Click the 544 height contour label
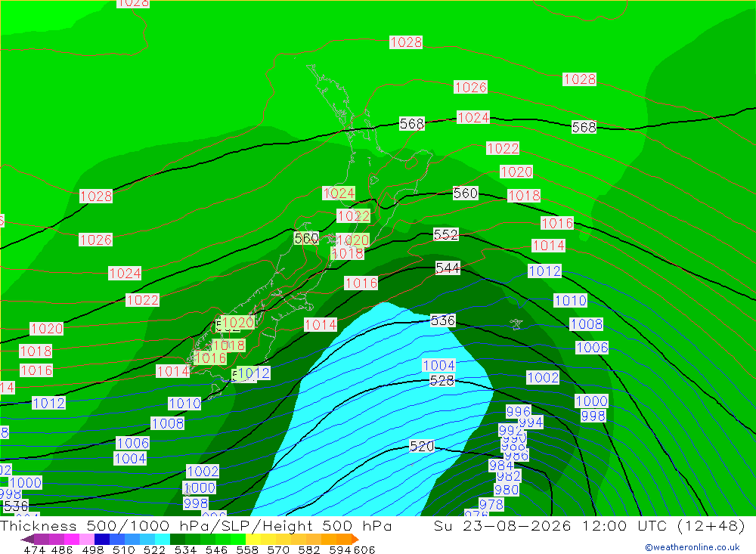 [448, 268]
